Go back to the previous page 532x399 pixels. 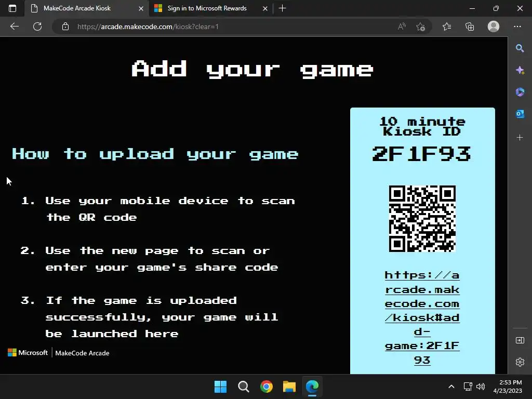tap(14, 26)
